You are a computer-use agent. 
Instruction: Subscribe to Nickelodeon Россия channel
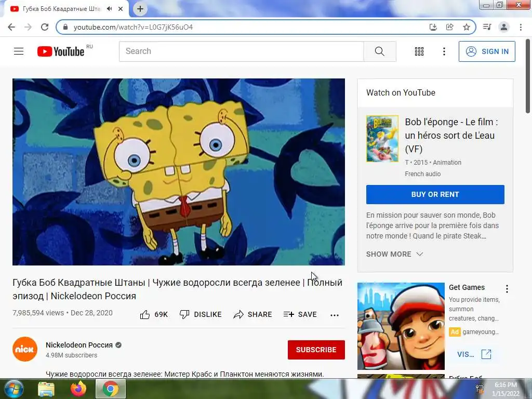(316, 350)
